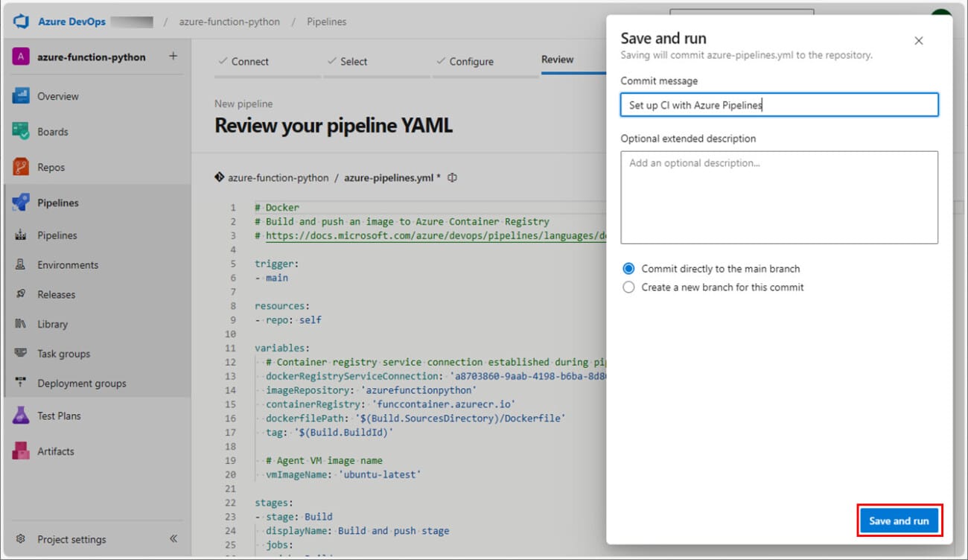
Task: Click the 'tag: $(Build.BuildId)' line
Action: click(x=329, y=432)
